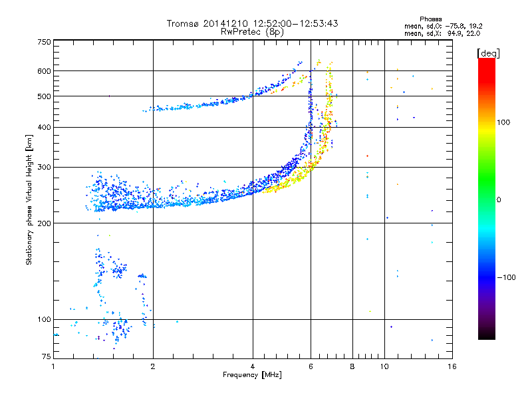Click the phase colorbar

[487, 199]
